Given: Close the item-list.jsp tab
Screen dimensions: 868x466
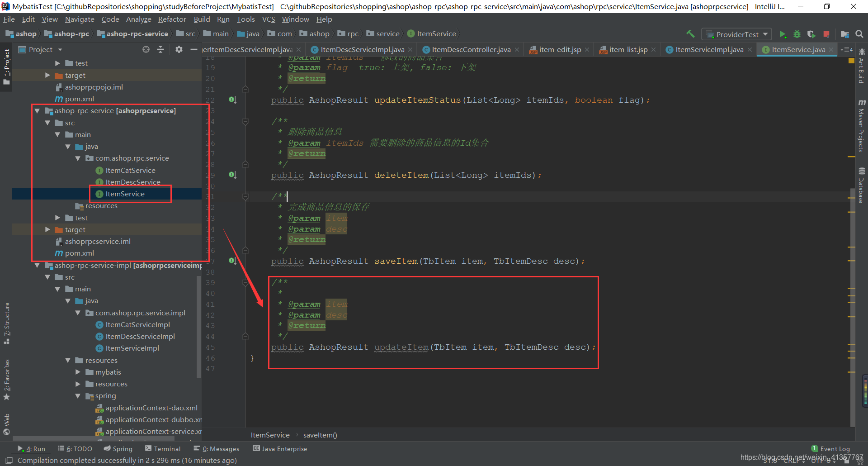Looking at the screenshot, I should (653, 50).
